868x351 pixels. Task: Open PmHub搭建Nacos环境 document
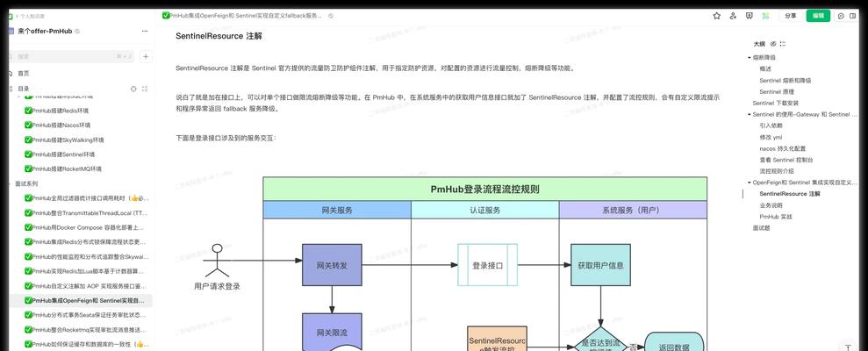[58, 125]
